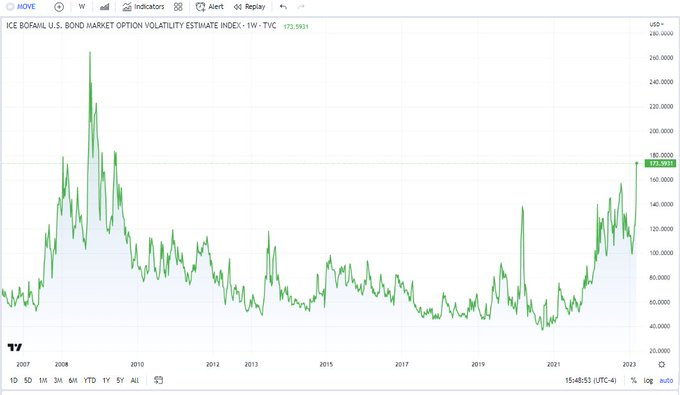This screenshot has width=680, height=395.
Task: Click the 100.0000 price axis label
Action: 661,253
